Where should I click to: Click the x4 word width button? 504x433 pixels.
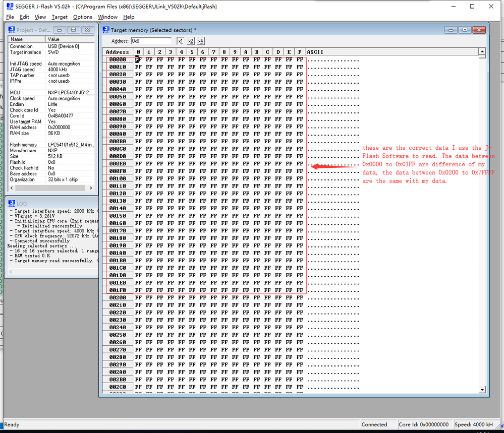point(201,41)
